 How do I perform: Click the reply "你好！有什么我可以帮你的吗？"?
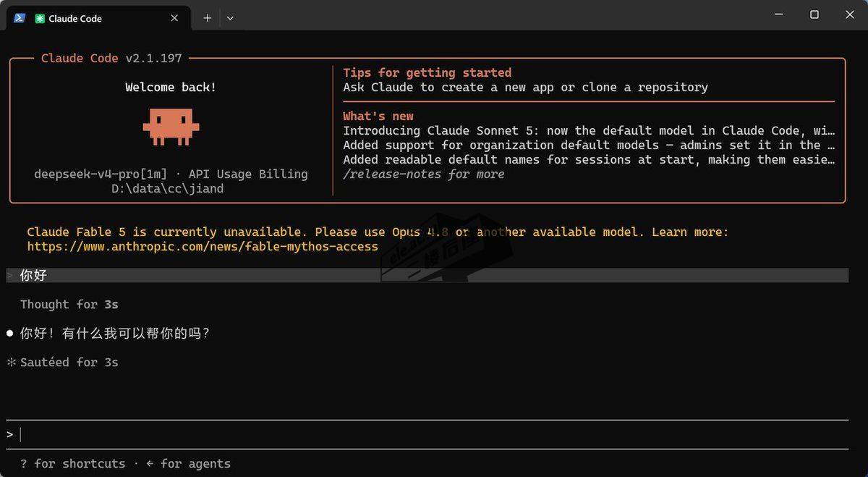[115, 333]
